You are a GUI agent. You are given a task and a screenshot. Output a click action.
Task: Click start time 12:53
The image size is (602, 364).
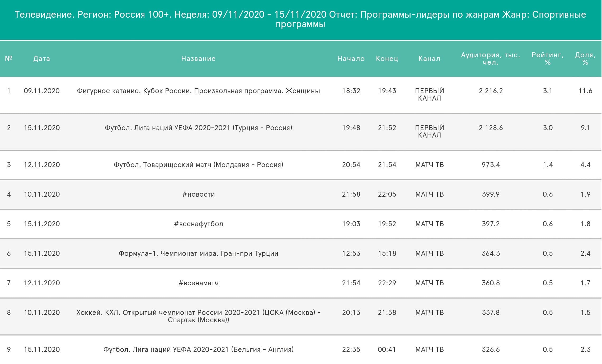click(x=351, y=253)
